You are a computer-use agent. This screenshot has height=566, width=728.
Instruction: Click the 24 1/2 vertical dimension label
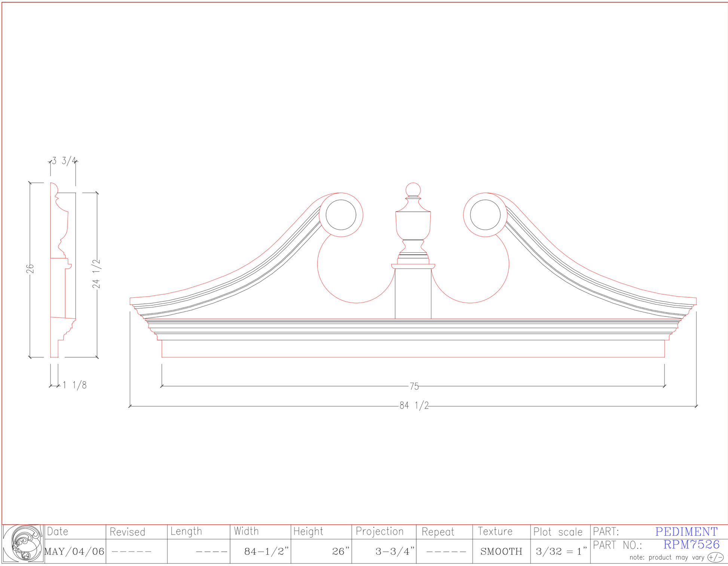[x=97, y=274]
